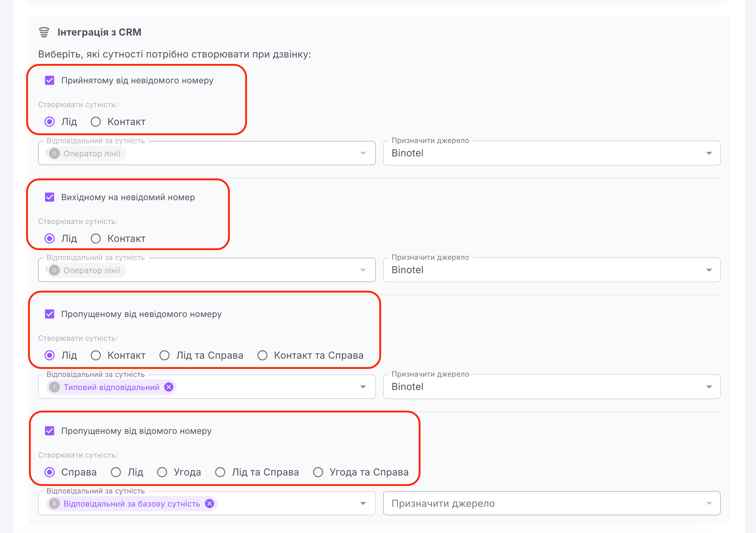The width and height of the screenshot is (756, 533).
Task: Pick 'Контакт та Справа' radio option
Action: tap(262, 355)
